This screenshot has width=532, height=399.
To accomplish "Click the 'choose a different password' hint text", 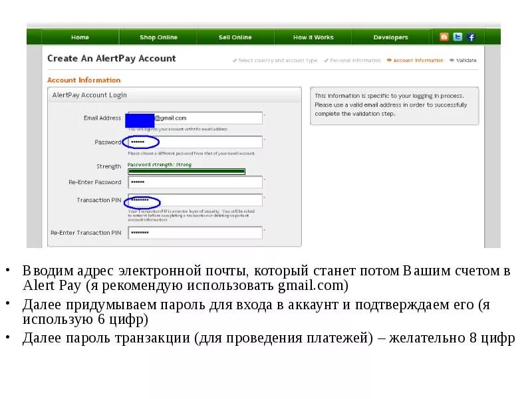I will pos(192,154).
